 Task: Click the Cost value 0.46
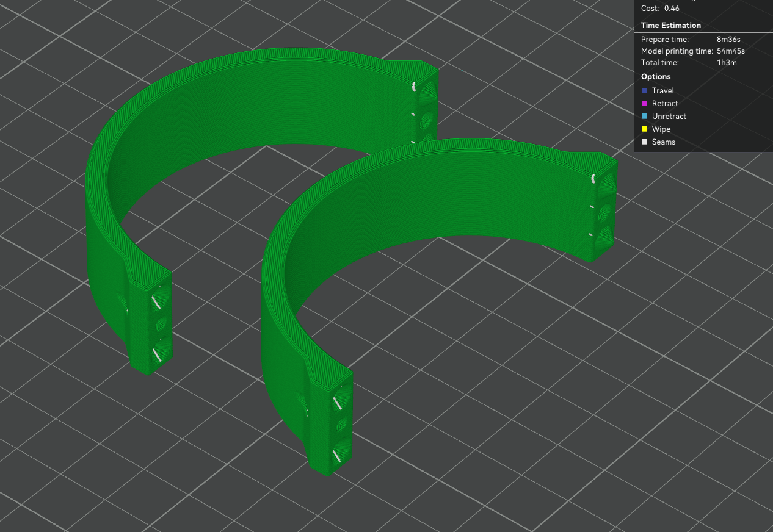672,8
